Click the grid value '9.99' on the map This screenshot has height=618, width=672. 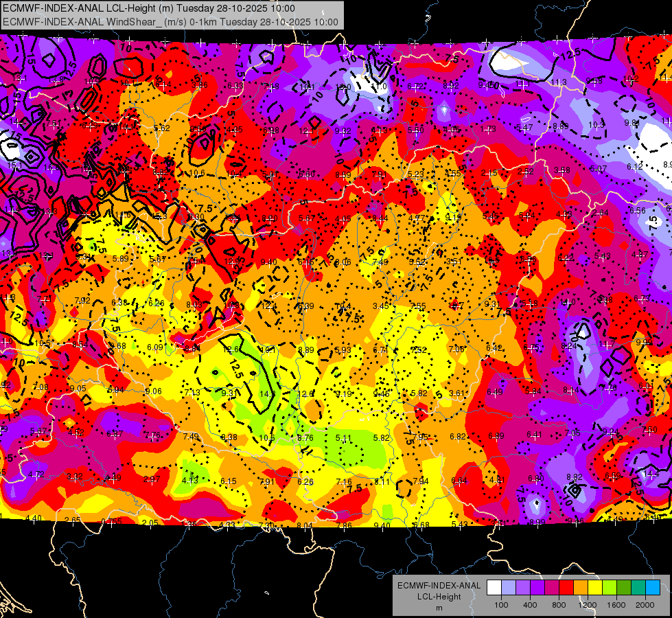click(644, 342)
